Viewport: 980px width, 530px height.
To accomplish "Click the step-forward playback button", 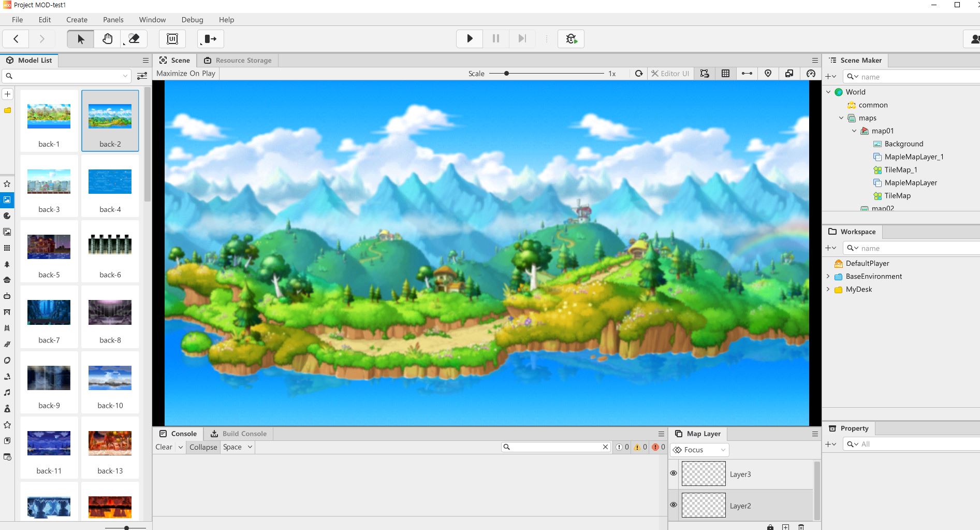I will (522, 39).
